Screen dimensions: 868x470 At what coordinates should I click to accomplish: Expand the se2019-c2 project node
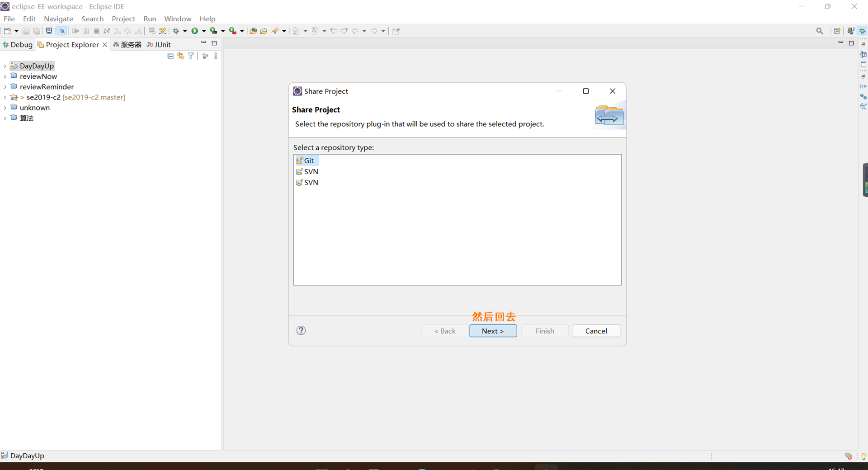point(5,97)
